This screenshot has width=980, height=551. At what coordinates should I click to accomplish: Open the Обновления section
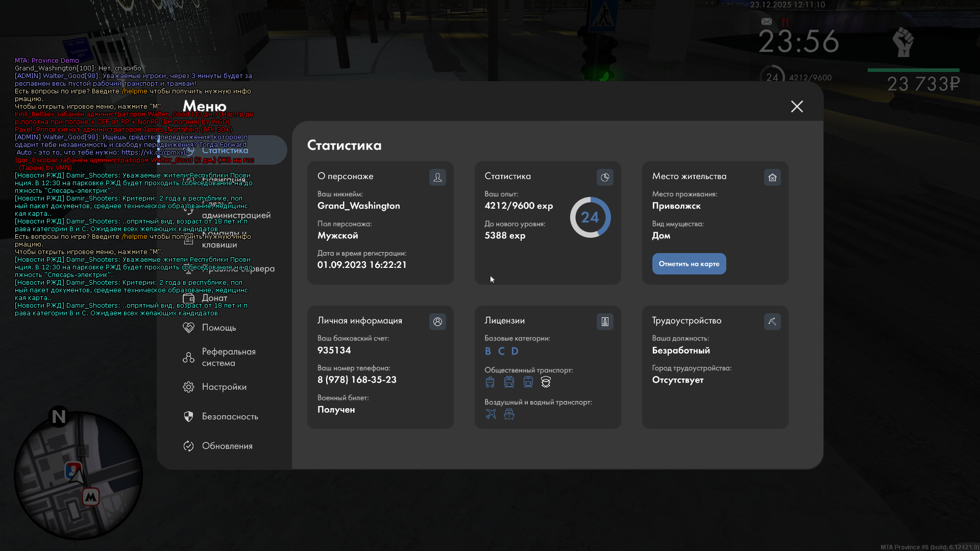click(x=227, y=446)
